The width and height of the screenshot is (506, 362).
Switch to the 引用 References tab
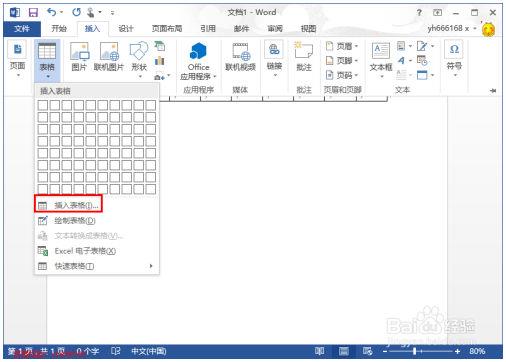[x=208, y=29]
